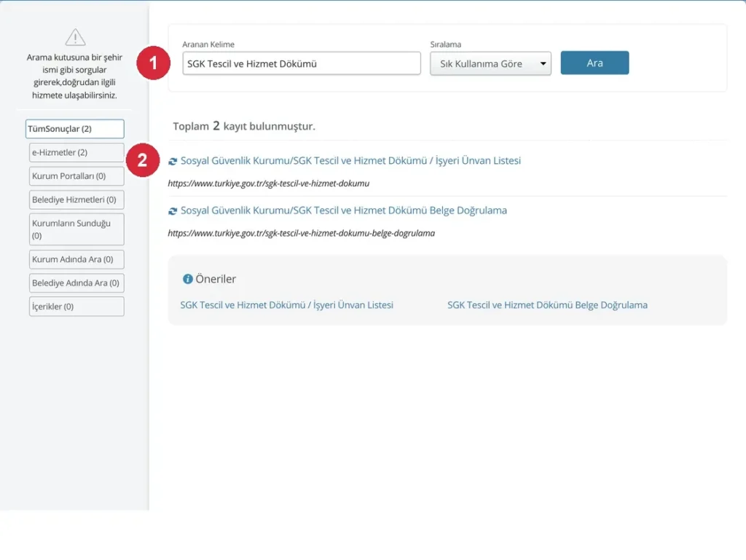
Task: Click the sidebar hint text about şehir ismi
Action: 74,76
